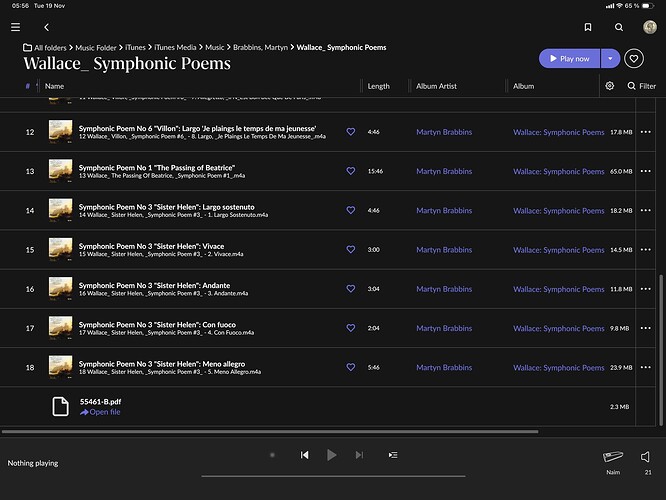Click the 55461-B.pdf file icon
Viewport: 666px width, 500px height.
point(60,407)
